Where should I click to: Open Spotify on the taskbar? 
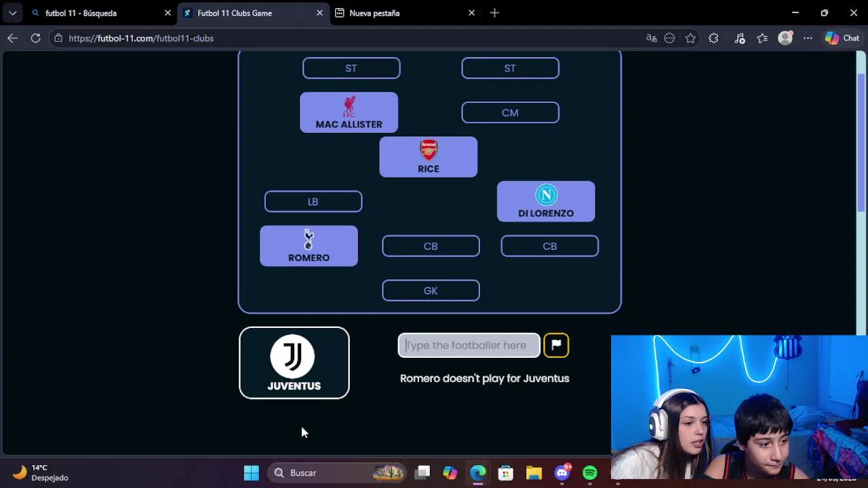(590, 472)
